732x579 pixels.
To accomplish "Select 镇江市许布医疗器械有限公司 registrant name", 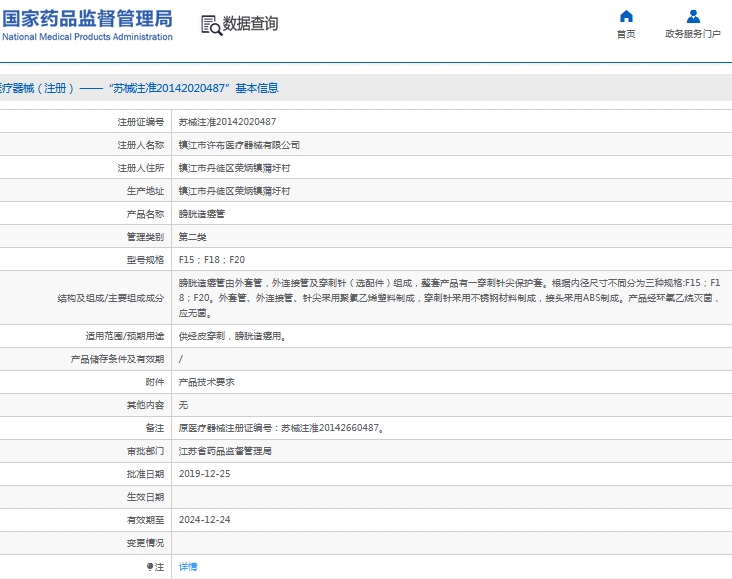I will 239,145.
